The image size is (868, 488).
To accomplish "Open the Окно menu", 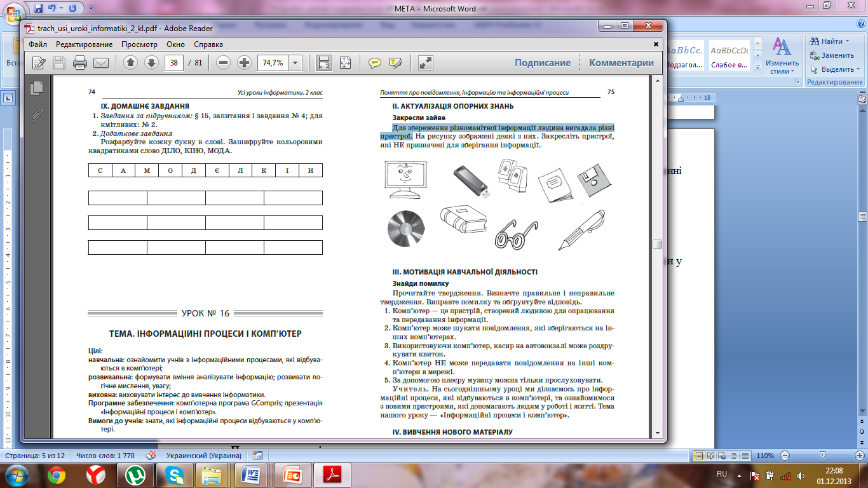I will coord(176,44).
